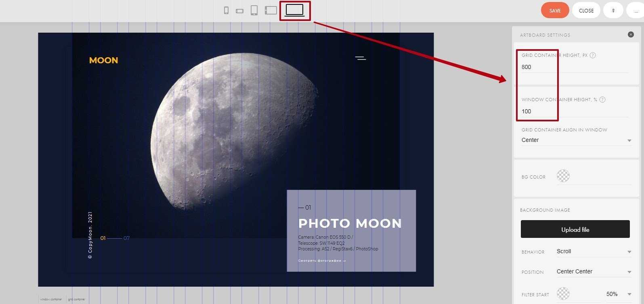Select tablet landscape screen view
This screenshot has width=644, height=304.
[271, 10]
